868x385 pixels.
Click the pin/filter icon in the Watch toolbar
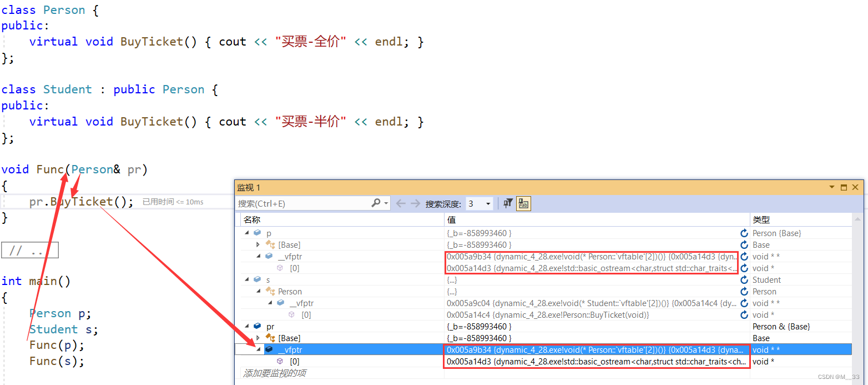click(x=508, y=203)
